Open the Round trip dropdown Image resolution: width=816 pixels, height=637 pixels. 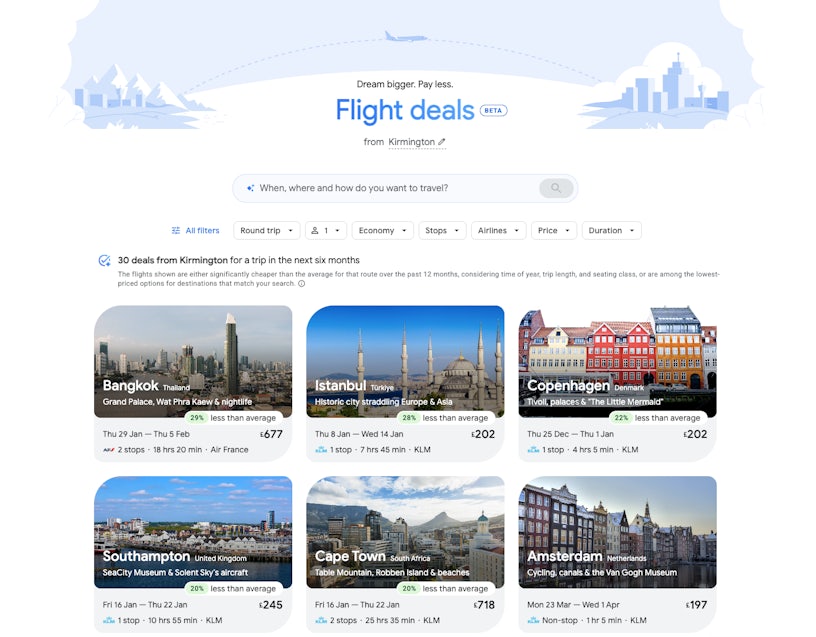tap(266, 231)
